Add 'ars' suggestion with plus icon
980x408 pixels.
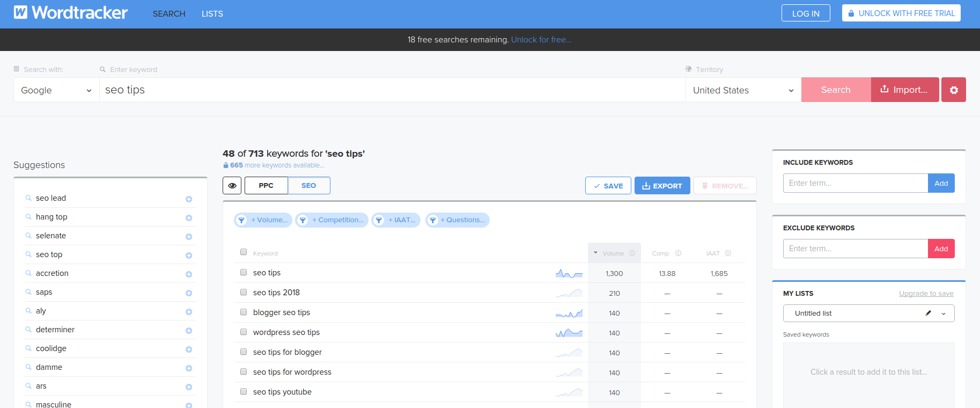point(189,387)
